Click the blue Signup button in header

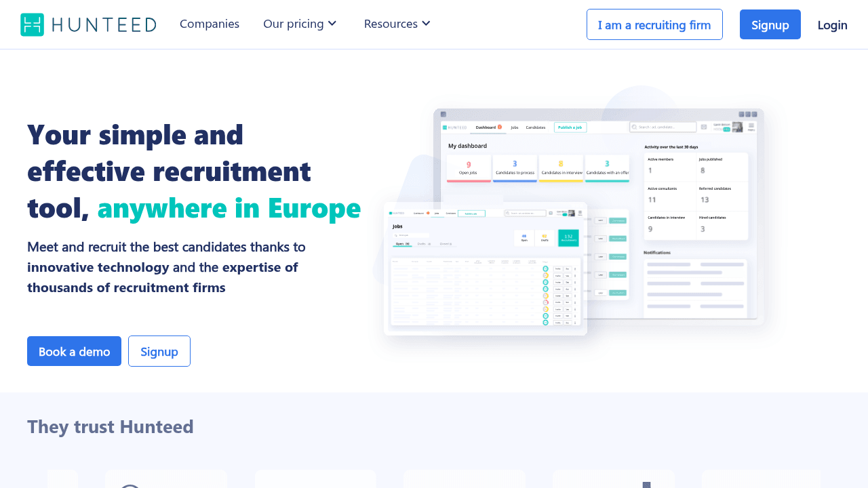point(770,24)
